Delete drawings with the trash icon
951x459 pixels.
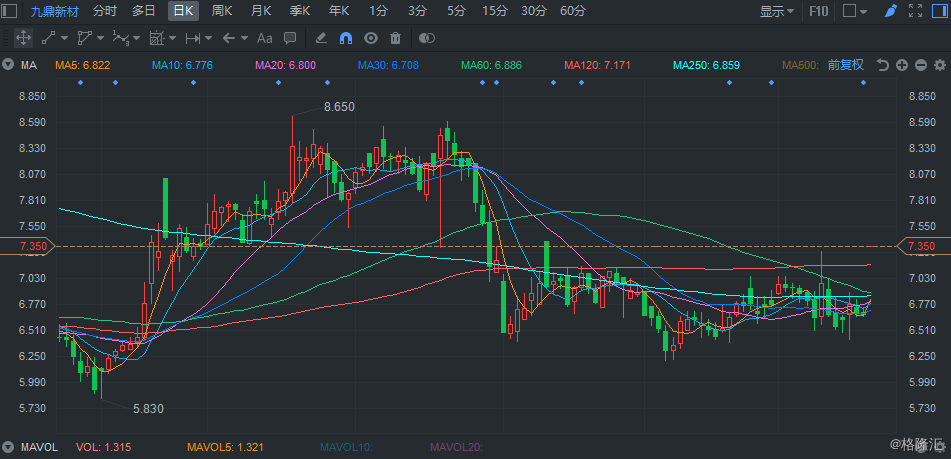395,39
